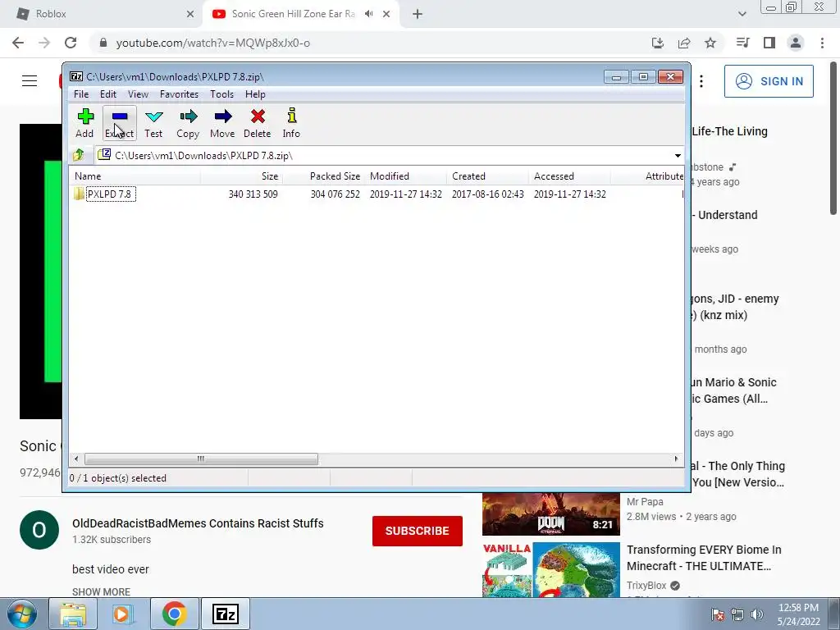Click the Move toolbar button in 7-Zip
Viewport: 840px width, 630px height.
pyautogui.click(x=222, y=124)
